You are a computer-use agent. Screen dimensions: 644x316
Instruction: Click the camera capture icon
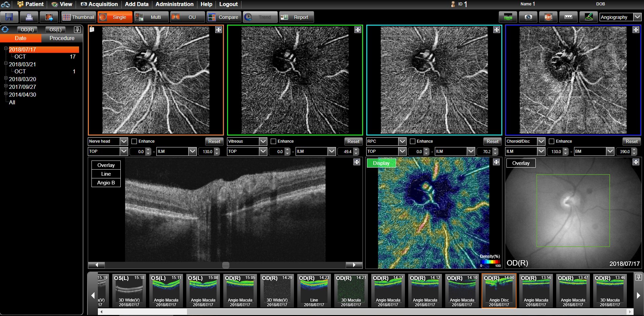pyautogui.click(x=528, y=17)
